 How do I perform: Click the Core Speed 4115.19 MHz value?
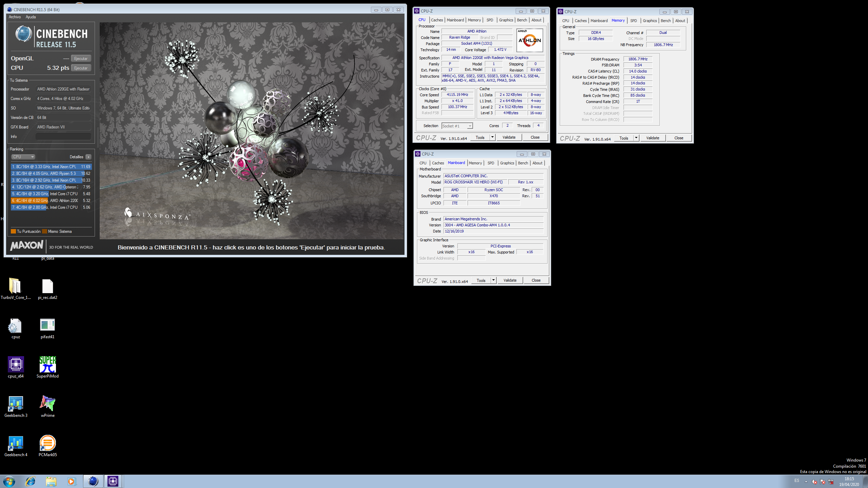click(x=457, y=95)
